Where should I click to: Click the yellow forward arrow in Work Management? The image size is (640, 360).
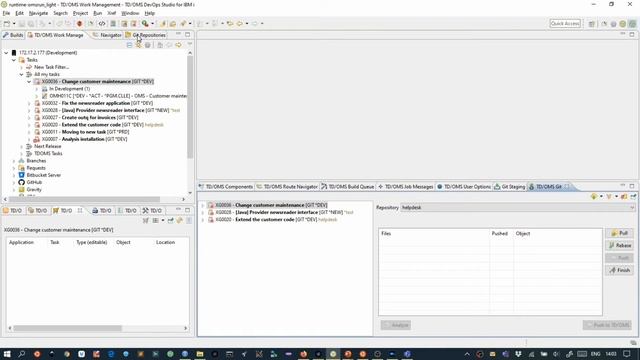(178, 45)
